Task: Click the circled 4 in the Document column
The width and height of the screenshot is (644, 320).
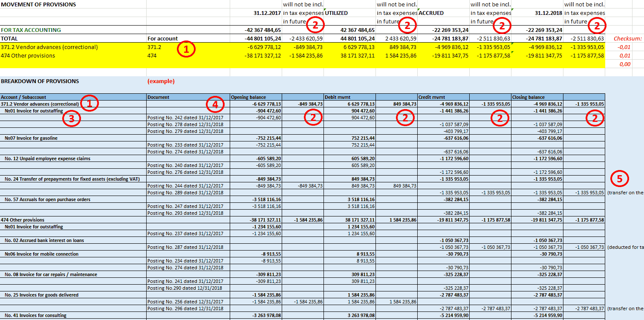Action: (215, 104)
